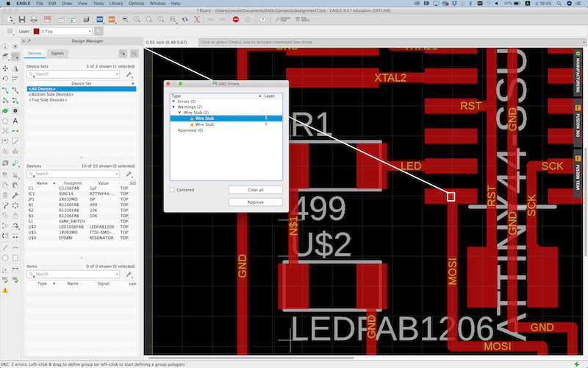
Task: Select the second Wire Stub warning row
Action: pyautogui.click(x=226, y=124)
